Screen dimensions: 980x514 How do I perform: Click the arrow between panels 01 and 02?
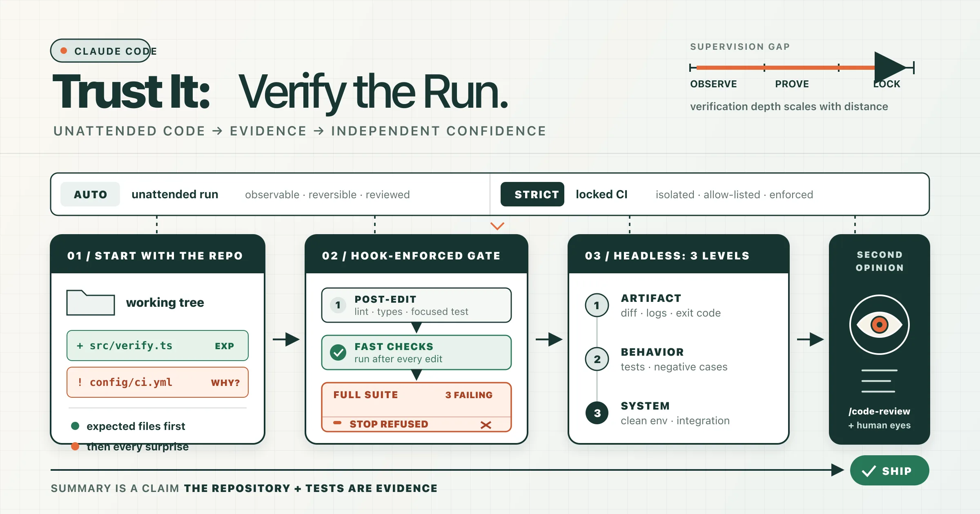click(x=286, y=339)
